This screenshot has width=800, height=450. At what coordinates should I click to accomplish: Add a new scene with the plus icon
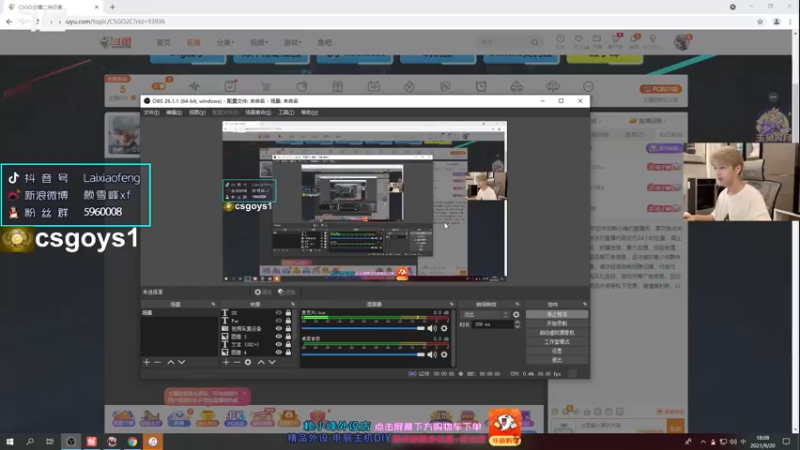pos(146,362)
